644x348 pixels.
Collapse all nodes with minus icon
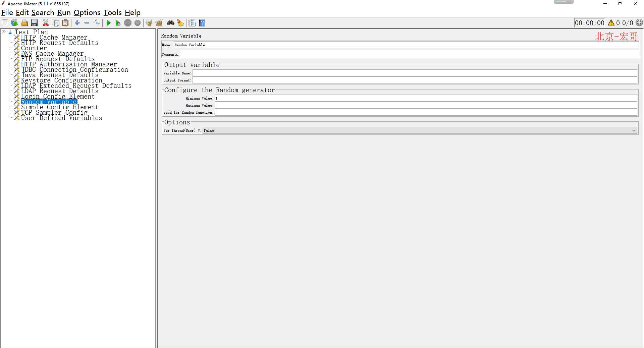tap(87, 23)
